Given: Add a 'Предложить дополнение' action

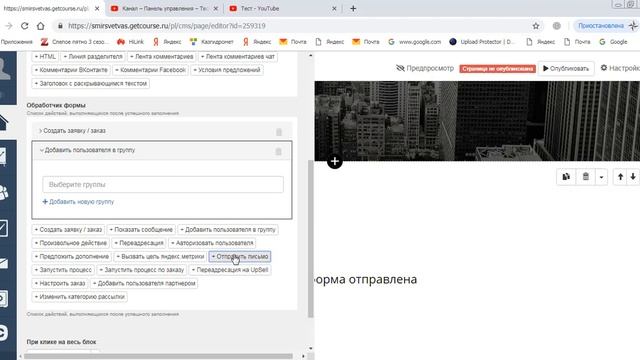Looking at the screenshot, I should click(72, 256).
